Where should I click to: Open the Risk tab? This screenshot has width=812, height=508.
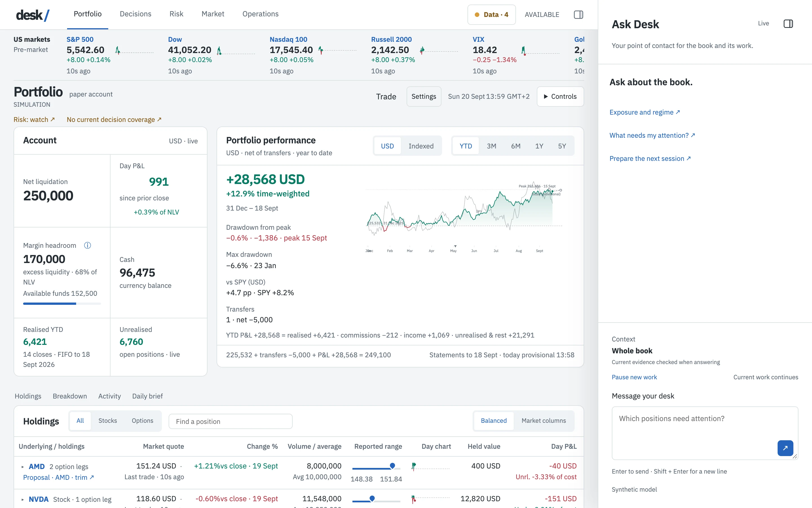tap(176, 14)
